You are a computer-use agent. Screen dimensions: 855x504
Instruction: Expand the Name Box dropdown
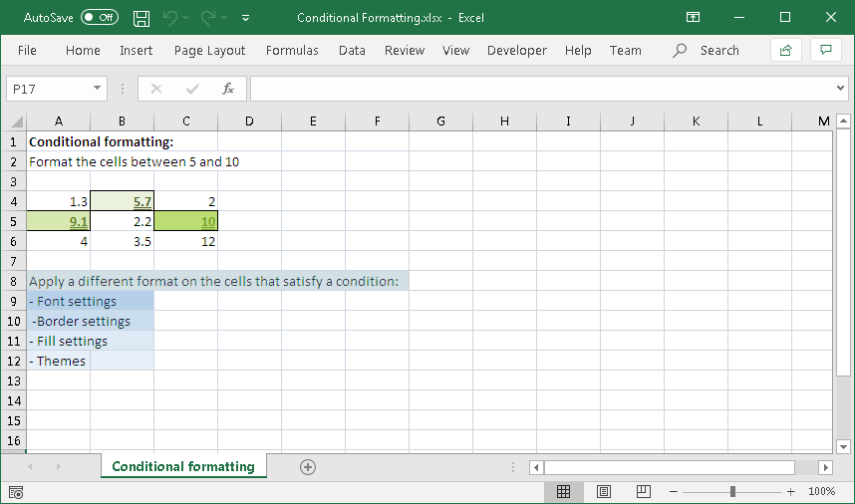(98, 89)
